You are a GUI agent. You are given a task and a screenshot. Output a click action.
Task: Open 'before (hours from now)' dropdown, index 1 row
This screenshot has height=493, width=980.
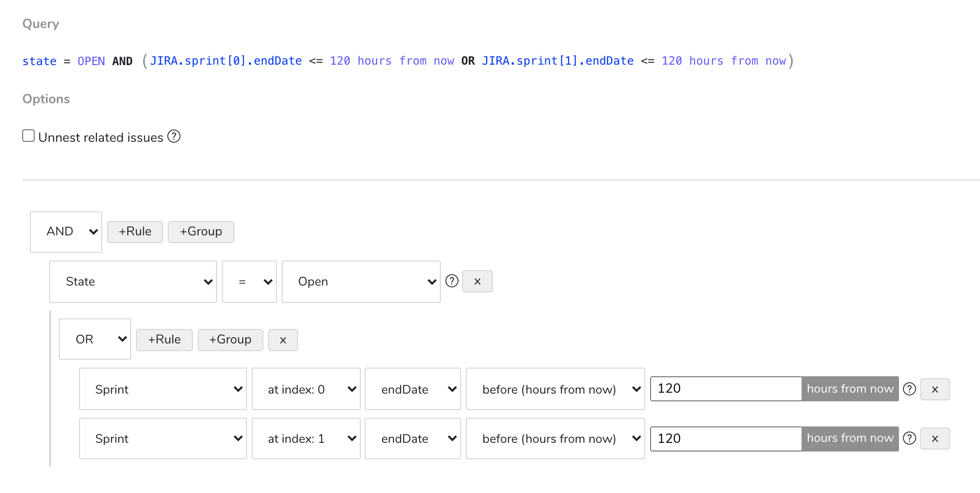556,438
